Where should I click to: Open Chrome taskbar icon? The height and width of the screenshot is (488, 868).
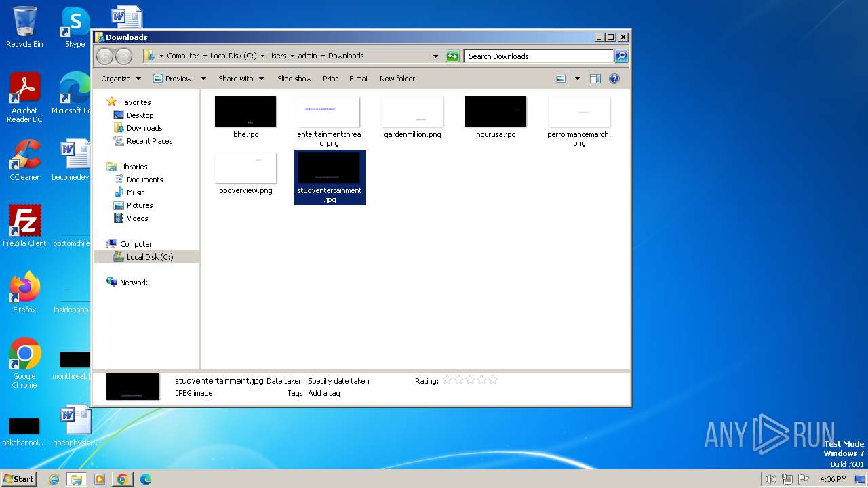pos(123,479)
